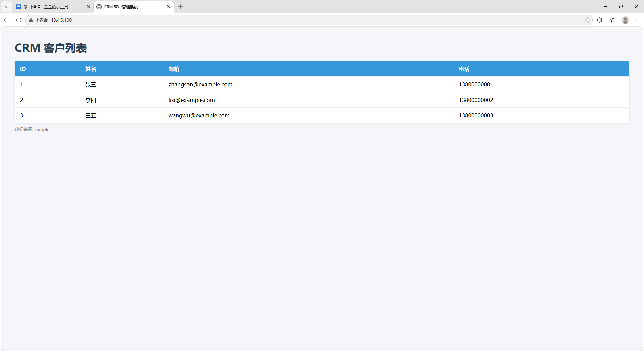Image resolution: width=644 pixels, height=352 pixels.
Task: Switch to the 项目详情 - 丘丘的小工具 tab
Action: tap(53, 7)
